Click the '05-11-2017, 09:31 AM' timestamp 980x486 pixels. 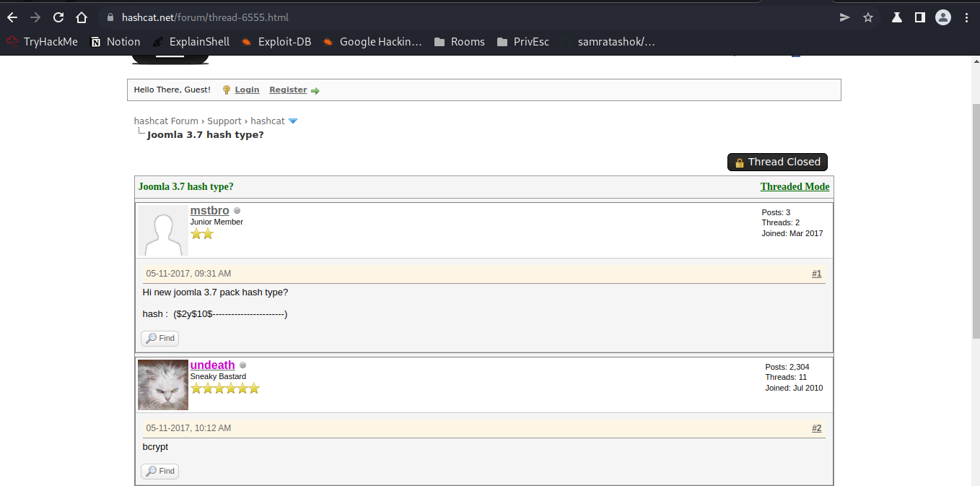pyautogui.click(x=188, y=274)
